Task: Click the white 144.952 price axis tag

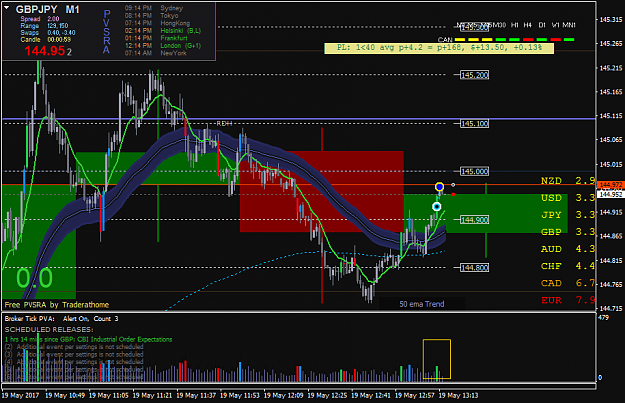Action: [610, 194]
